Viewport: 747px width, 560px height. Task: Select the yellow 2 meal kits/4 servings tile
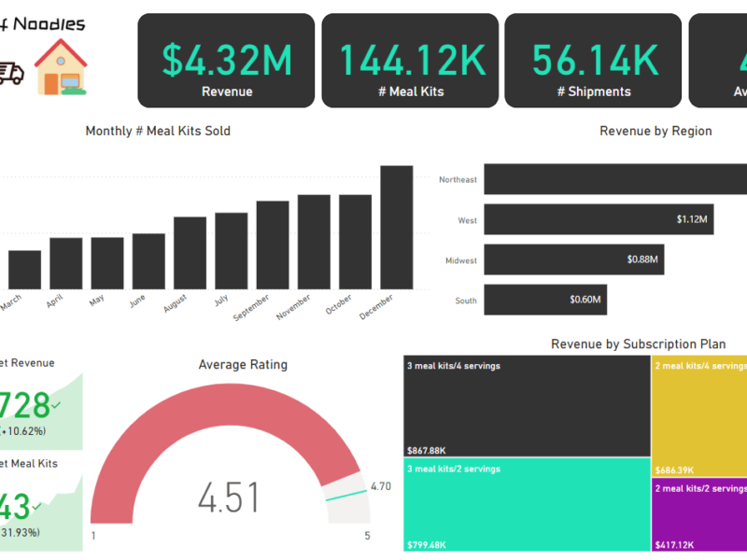click(699, 415)
